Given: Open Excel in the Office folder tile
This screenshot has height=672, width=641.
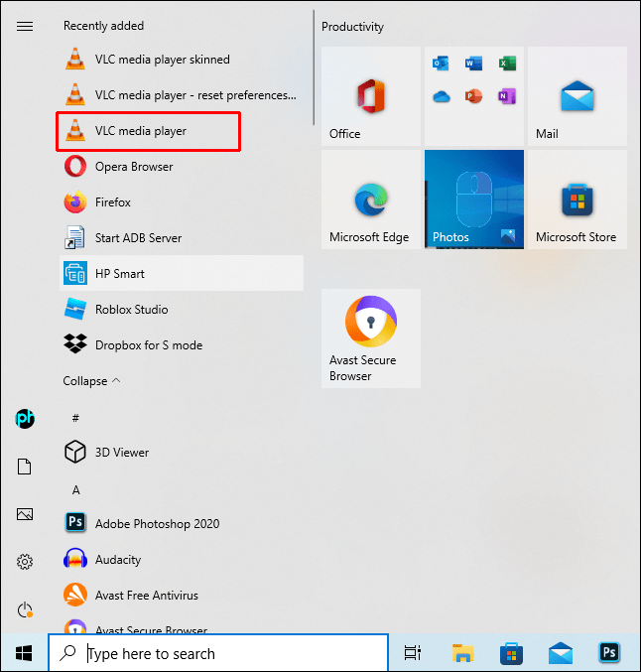Looking at the screenshot, I should [x=507, y=64].
